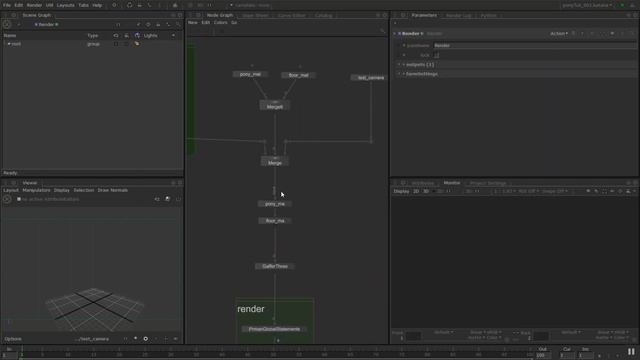Click the globe icon in Scene Graph header
Viewport: 640px width, 360px height.
[x=137, y=36]
